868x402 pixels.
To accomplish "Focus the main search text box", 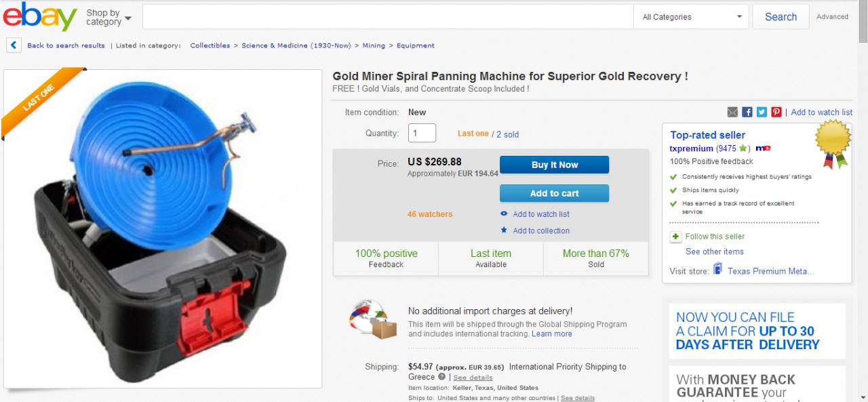I will (388, 17).
